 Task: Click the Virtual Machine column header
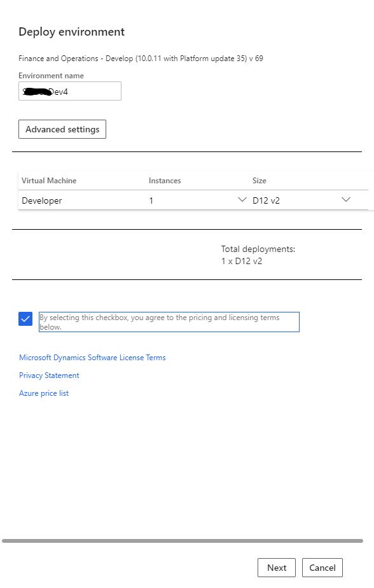tap(49, 181)
